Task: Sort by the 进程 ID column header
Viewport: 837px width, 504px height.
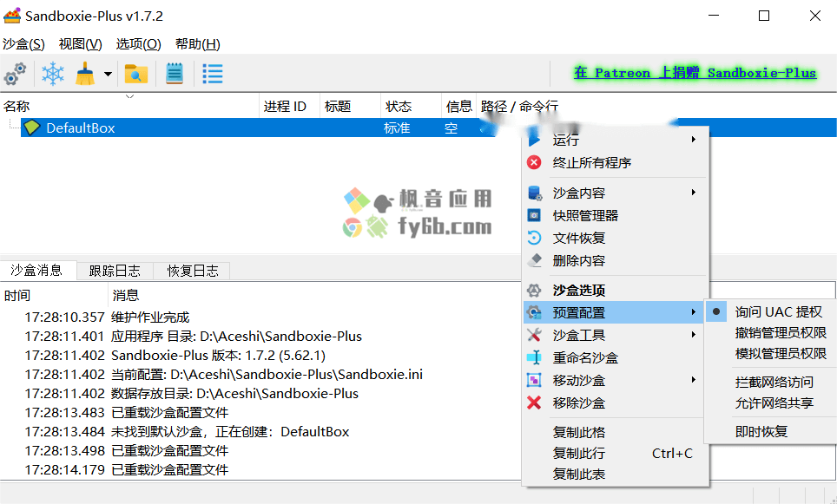Action: coord(290,106)
